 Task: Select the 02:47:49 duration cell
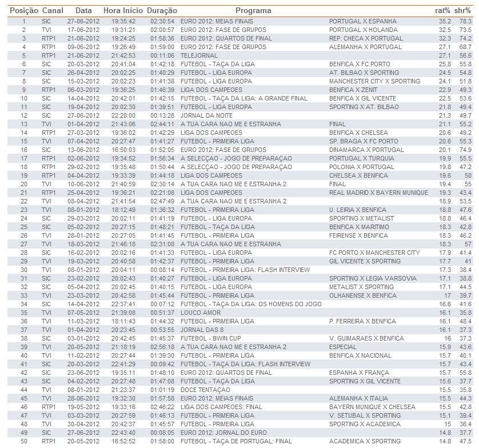click(162, 201)
